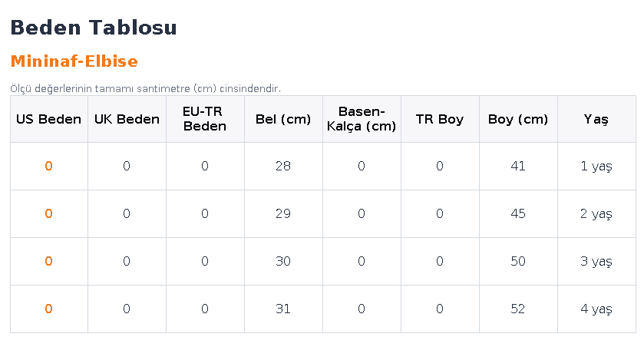Screen dimensions: 644x337
Task: Click the centimeter measurement note text
Action: (x=145, y=89)
